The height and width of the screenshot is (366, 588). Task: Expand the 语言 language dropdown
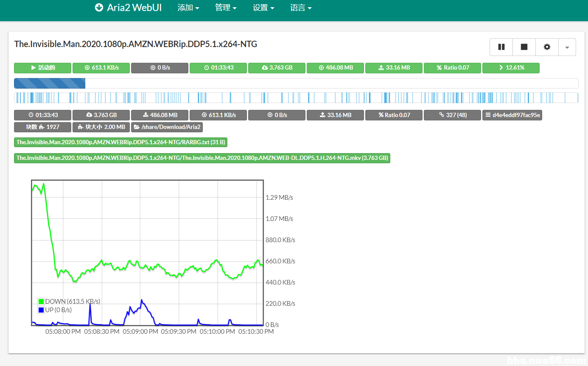pos(301,8)
